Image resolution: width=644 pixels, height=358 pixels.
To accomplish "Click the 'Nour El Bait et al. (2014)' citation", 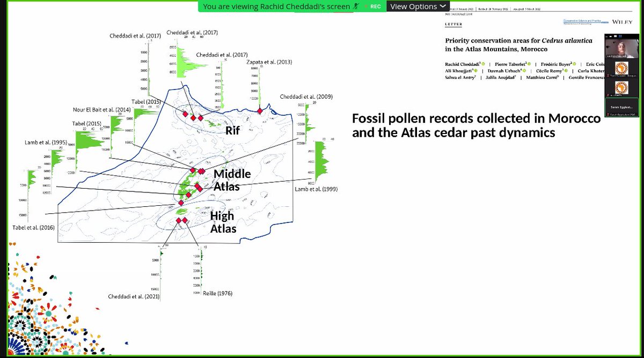I will click(102, 109).
